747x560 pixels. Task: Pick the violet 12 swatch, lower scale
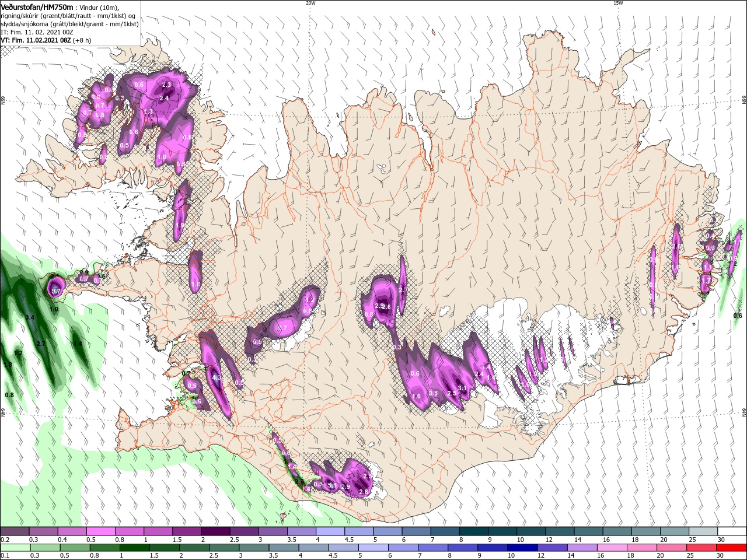click(553, 548)
